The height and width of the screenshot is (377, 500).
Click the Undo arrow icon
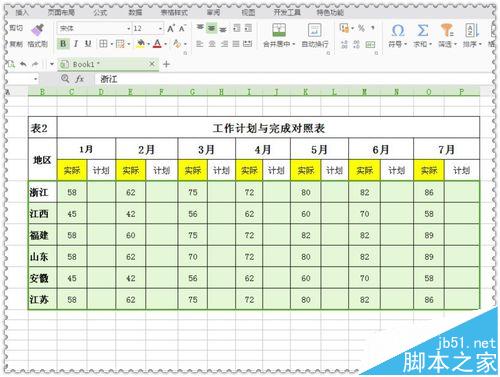(23, 64)
